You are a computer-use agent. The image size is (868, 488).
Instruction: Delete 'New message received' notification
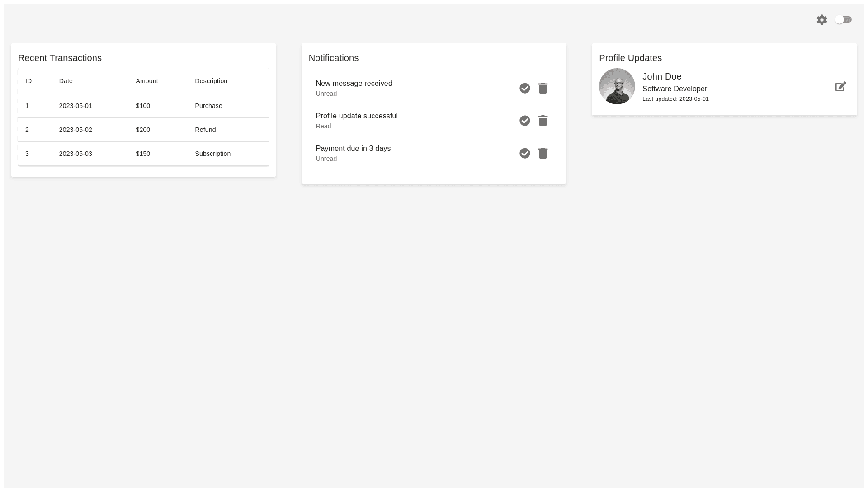coord(542,88)
